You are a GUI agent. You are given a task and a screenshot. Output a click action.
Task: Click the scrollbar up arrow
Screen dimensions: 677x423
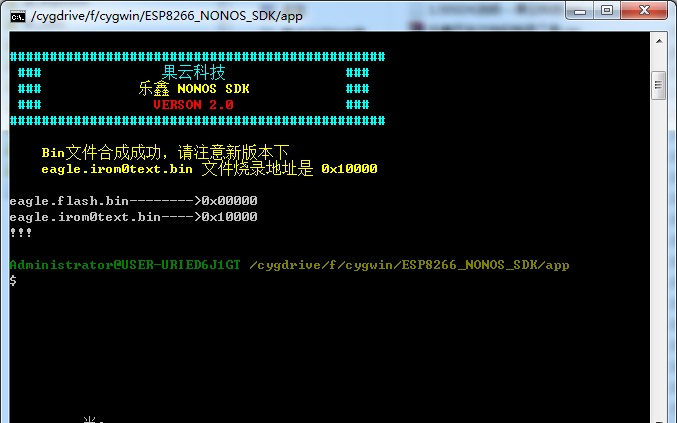point(659,41)
